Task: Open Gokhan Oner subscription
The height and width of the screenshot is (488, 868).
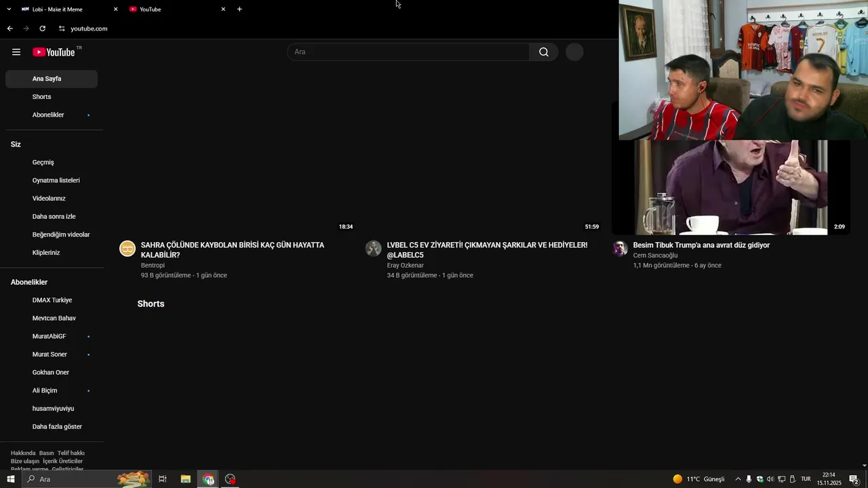Action: [52, 372]
